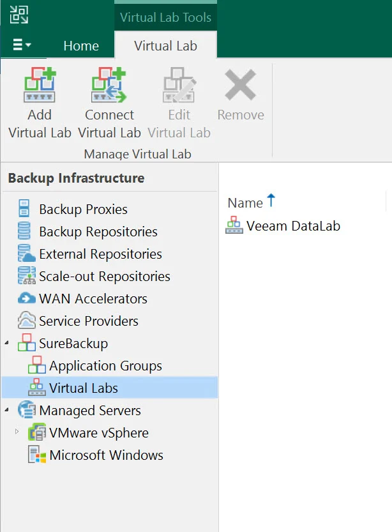Expand the VMware vSphere node
Image resolution: width=392 pixels, height=532 pixels.
coord(17,432)
